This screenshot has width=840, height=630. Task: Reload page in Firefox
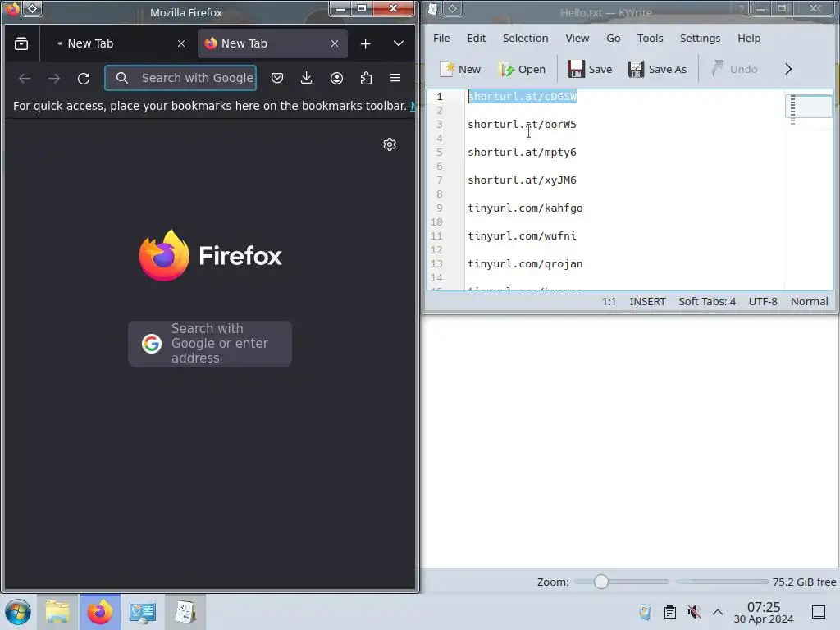[84, 78]
